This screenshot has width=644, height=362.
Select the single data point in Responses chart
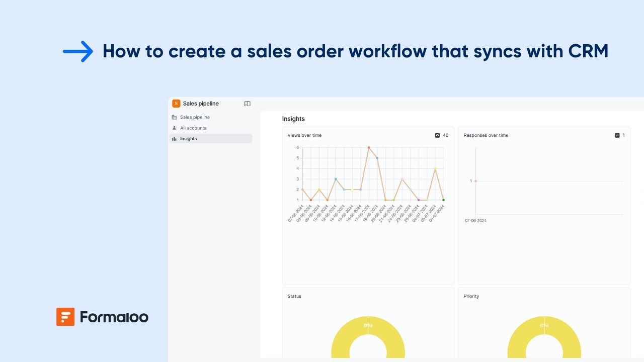tap(475, 181)
